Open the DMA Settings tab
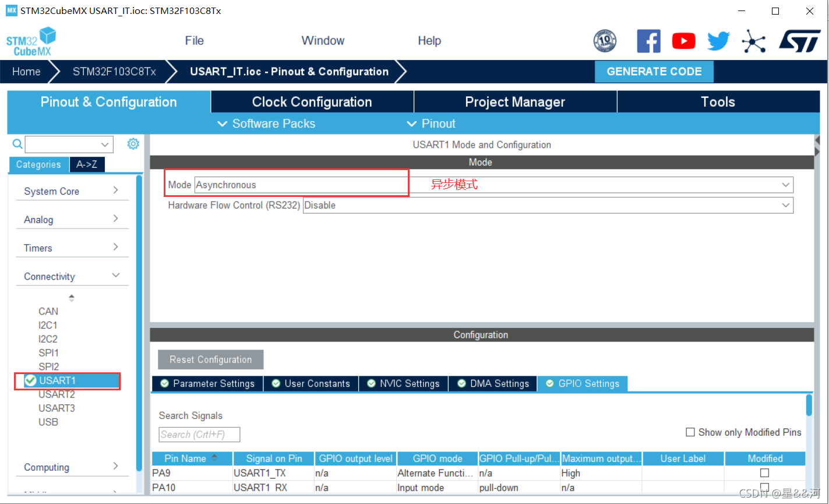This screenshot has width=829, height=504. click(493, 383)
